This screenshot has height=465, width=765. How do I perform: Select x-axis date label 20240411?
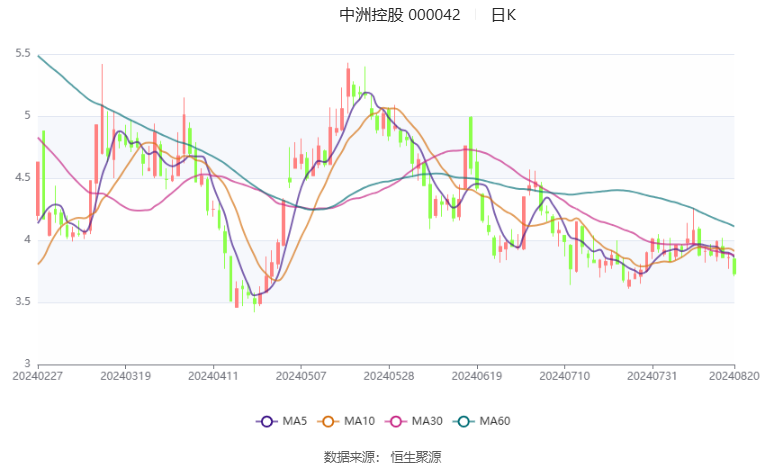pyautogui.click(x=213, y=376)
